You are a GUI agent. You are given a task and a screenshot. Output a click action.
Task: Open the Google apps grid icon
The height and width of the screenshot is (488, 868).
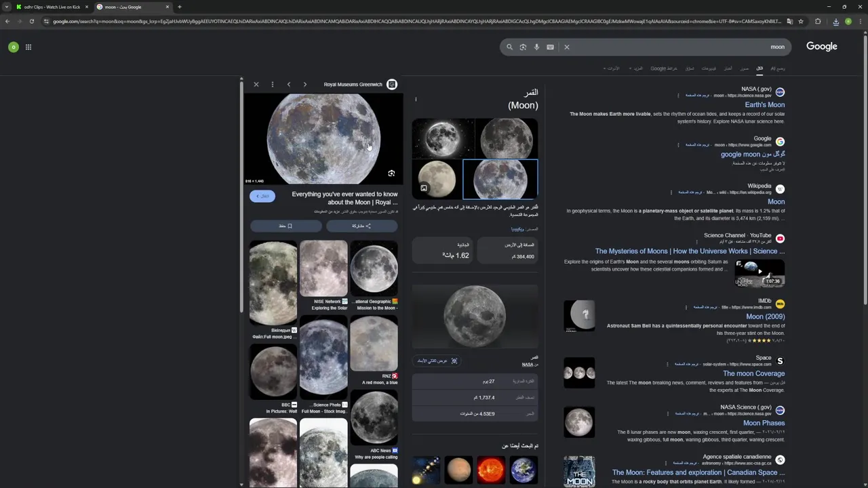click(x=28, y=47)
